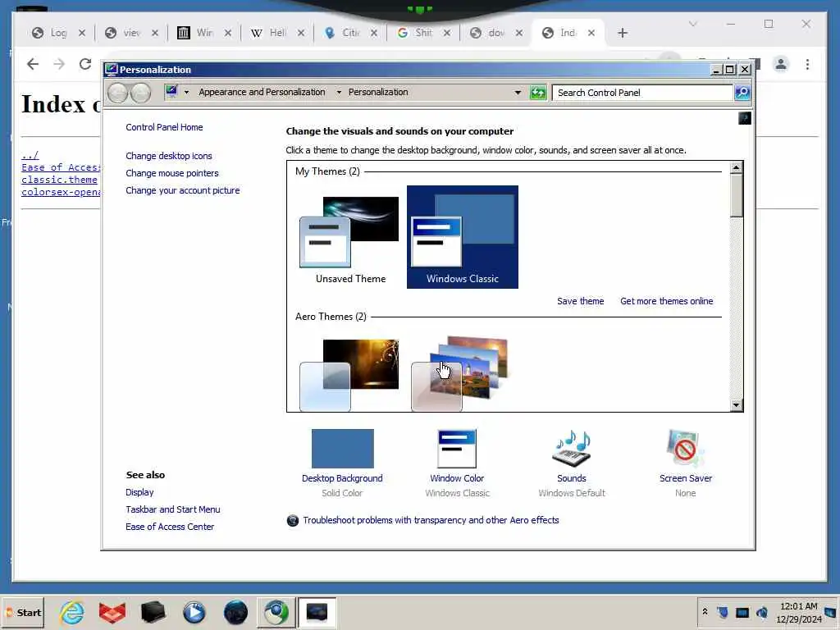This screenshot has height=630, width=840.
Task: Open the Window Color icon
Action: pyautogui.click(x=457, y=449)
